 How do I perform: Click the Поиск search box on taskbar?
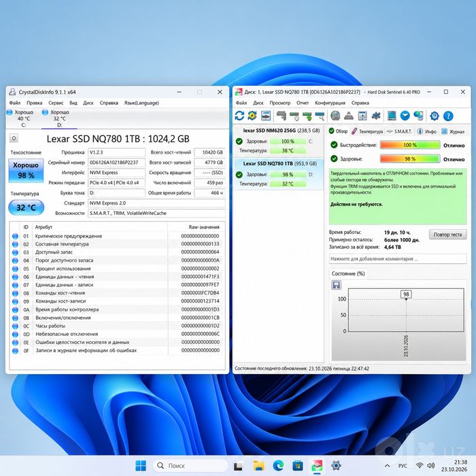190,465
